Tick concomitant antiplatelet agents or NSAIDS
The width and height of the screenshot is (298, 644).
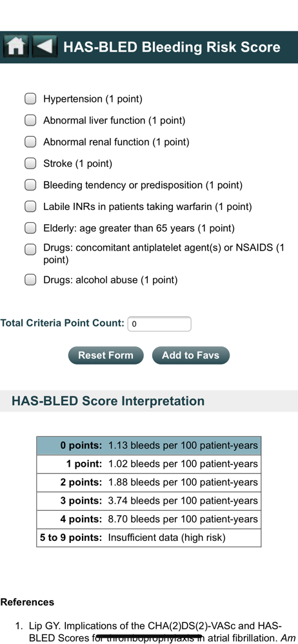[x=30, y=249]
